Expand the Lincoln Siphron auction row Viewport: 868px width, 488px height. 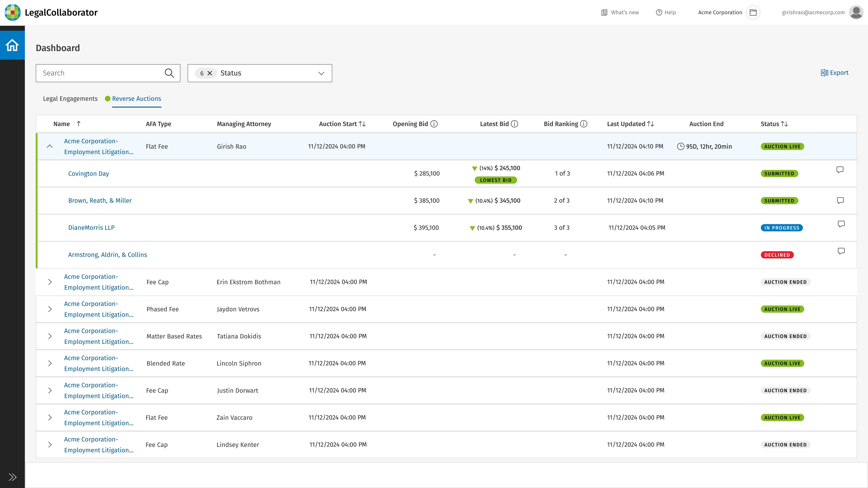click(50, 363)
